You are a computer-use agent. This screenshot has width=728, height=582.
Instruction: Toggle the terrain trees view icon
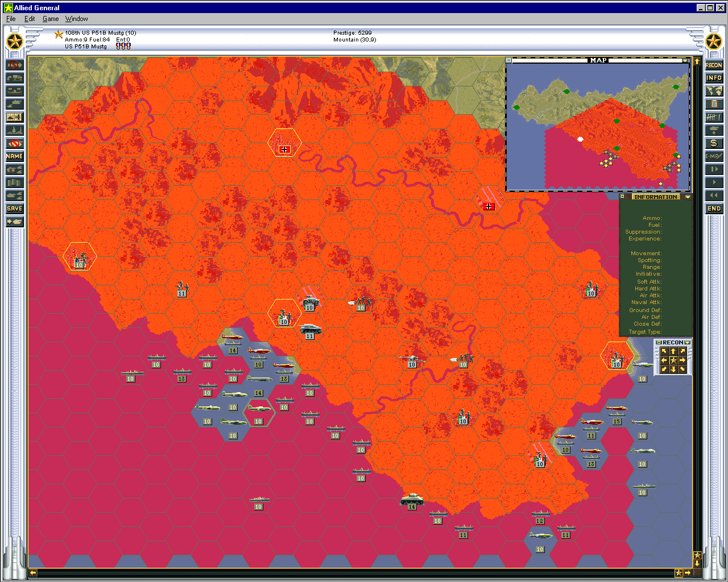14,130
